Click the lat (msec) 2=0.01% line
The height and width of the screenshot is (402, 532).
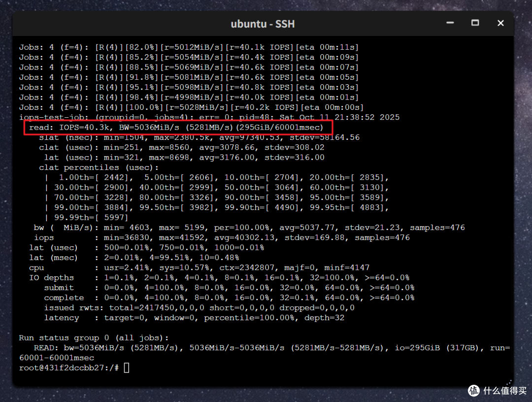coord(134,258)
